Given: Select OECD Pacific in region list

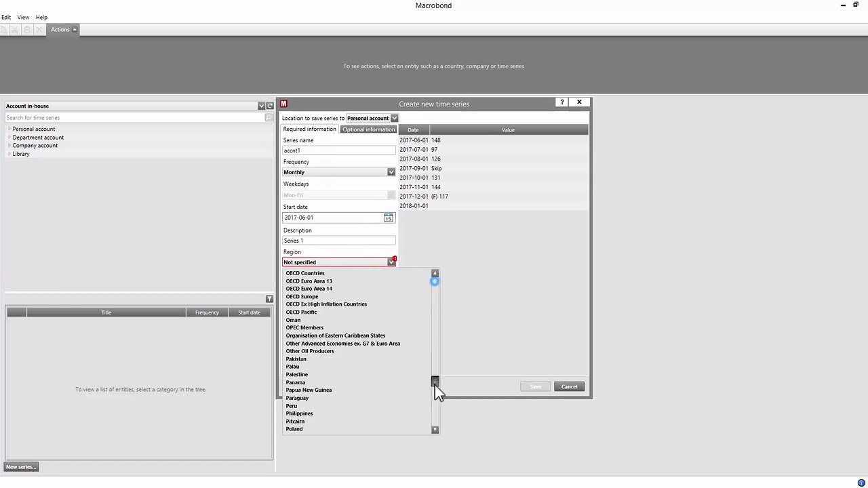Looking at the screenshot, I should [x=301, y=312].
